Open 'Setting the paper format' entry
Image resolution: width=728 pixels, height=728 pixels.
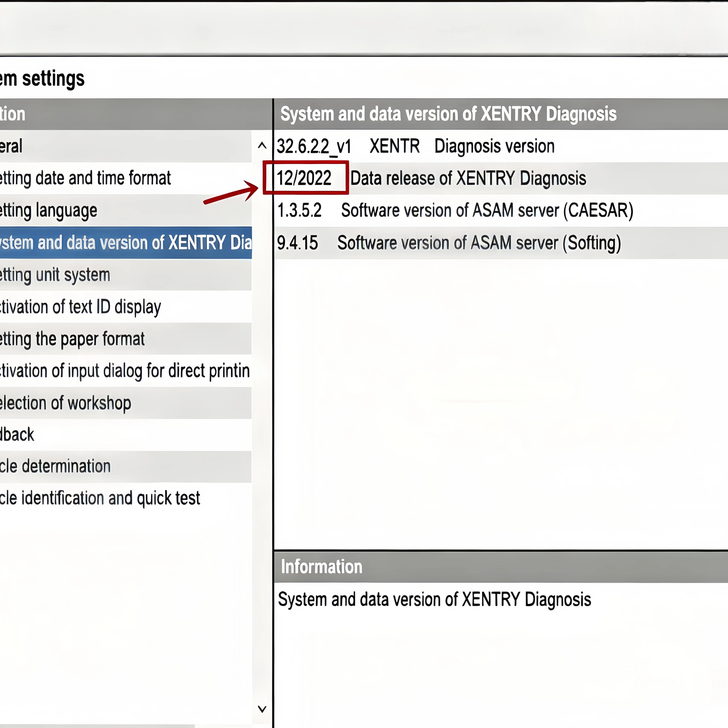pyautogui.click(x=125, y=339)
